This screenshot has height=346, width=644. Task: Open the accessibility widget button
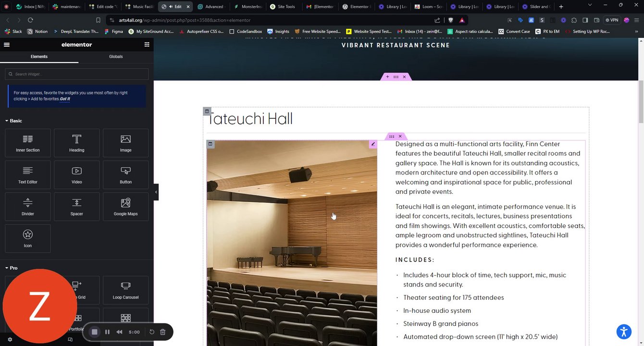tap(624, 332)
